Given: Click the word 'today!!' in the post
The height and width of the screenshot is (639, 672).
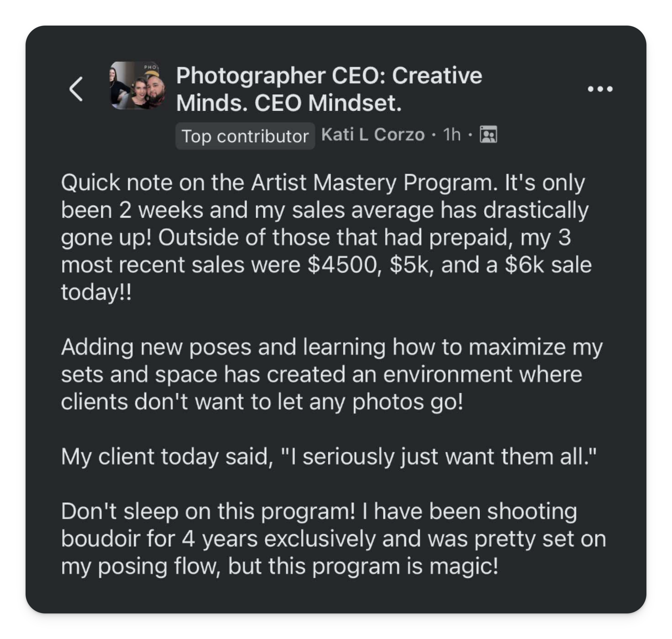Looking at the screenshot, I should (96, 292).
